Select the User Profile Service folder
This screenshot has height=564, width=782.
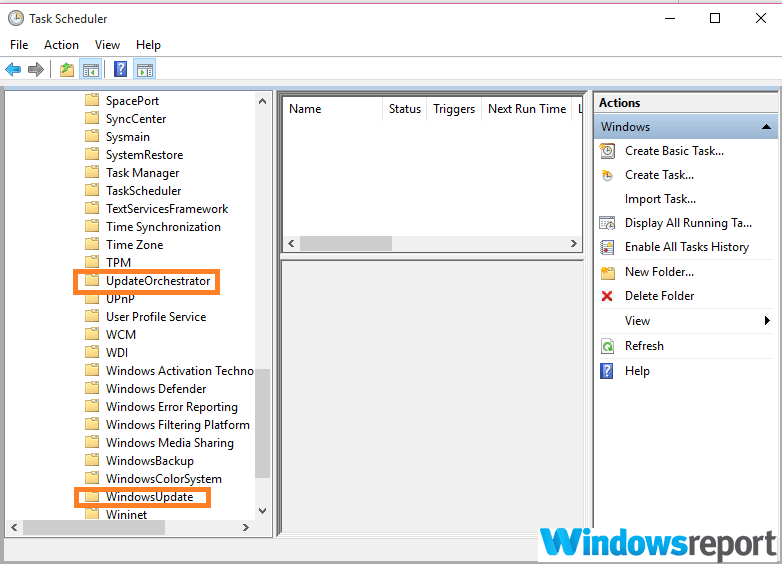coord(156,317)
